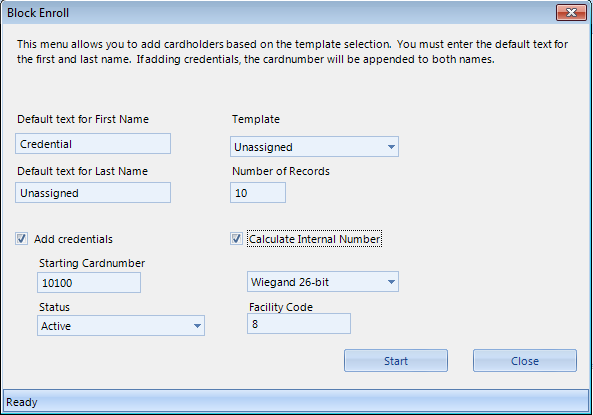
Task: Click the Status label
Action: [54, 307]
